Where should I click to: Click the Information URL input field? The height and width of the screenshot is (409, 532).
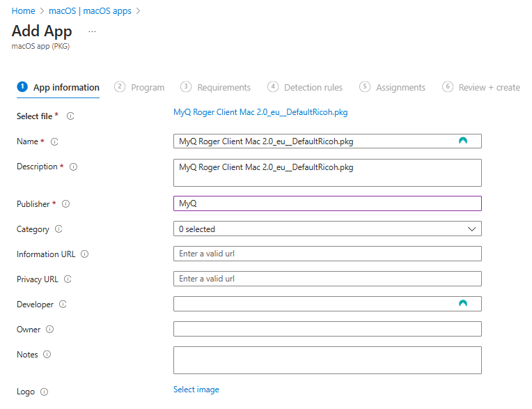coord(327,254)
